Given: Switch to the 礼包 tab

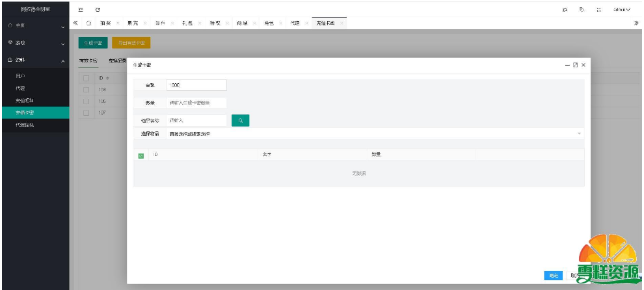Looking at the screenshot, I should (x=187, y=23).
